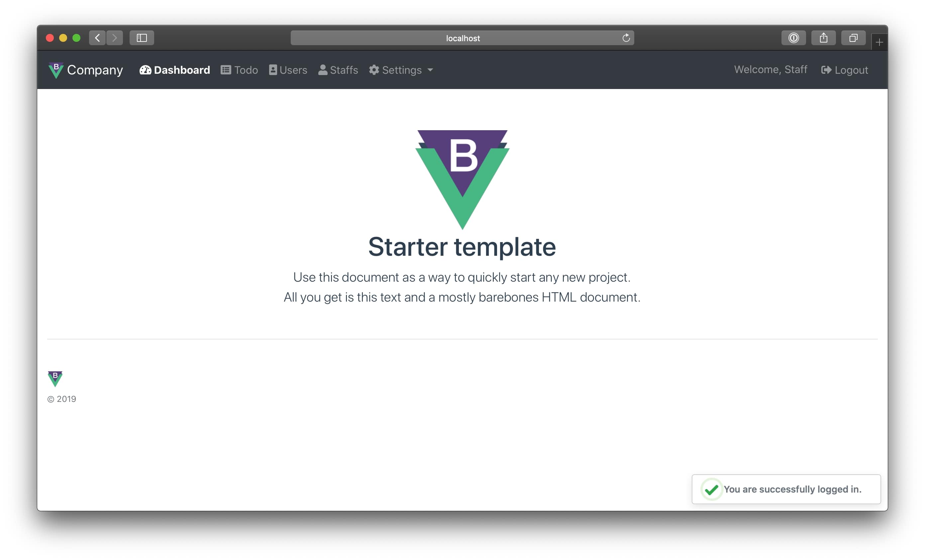Image resolution: width=925 pixels, height=560 pixels.
Task: Show all tabs overview
Action: [853, 38]
